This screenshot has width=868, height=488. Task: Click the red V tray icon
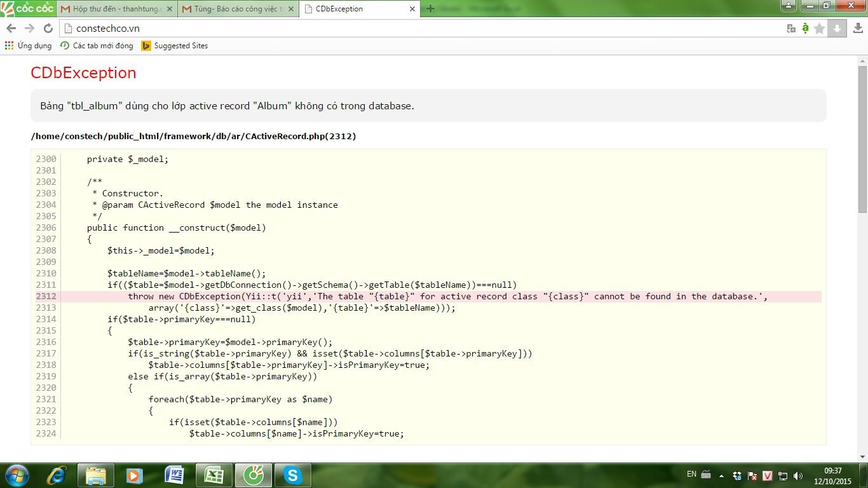pyautogui.click(x=768, y=475)
